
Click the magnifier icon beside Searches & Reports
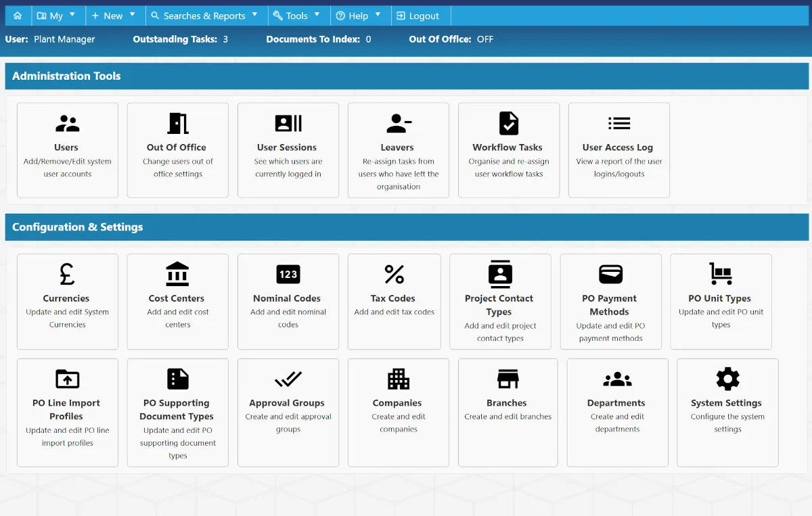155,16
